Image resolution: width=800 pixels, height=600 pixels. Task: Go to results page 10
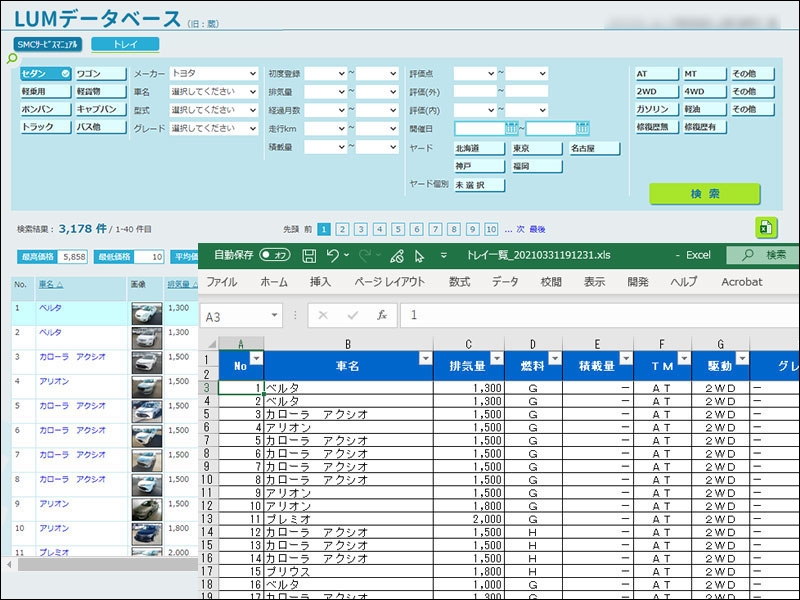[491, 229]
